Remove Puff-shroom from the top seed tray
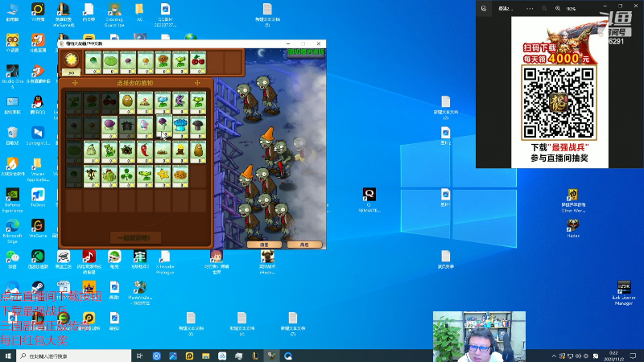Image resolution: width=644 pixels, height=362 pixels. [128, 63]
